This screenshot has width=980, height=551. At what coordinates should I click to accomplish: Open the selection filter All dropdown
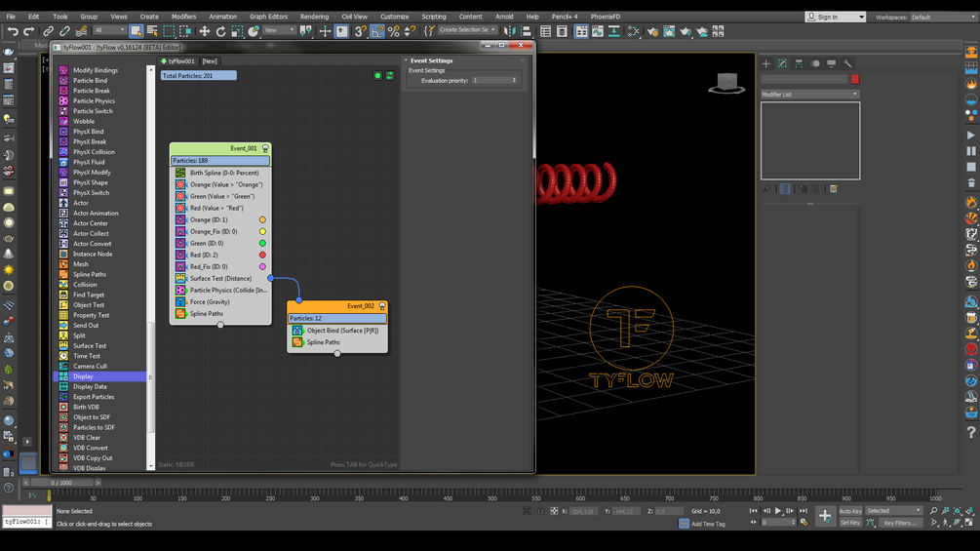click(109, 30)
